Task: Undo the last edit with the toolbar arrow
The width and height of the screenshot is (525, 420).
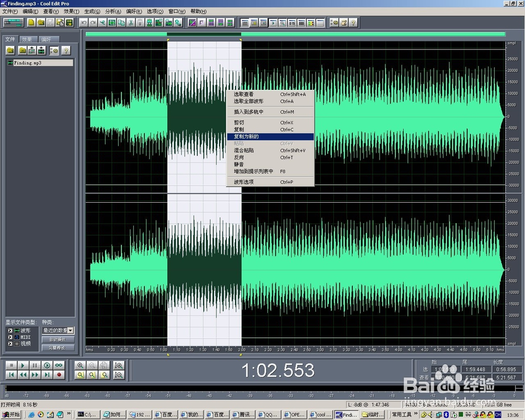Action: tap(83, 23)
